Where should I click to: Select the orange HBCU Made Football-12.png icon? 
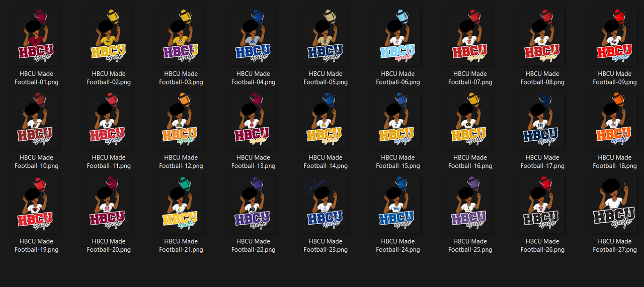181,120
